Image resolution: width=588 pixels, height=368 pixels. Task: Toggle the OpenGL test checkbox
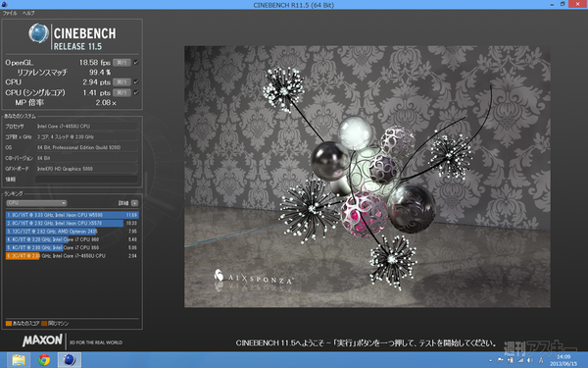point(136,63)
